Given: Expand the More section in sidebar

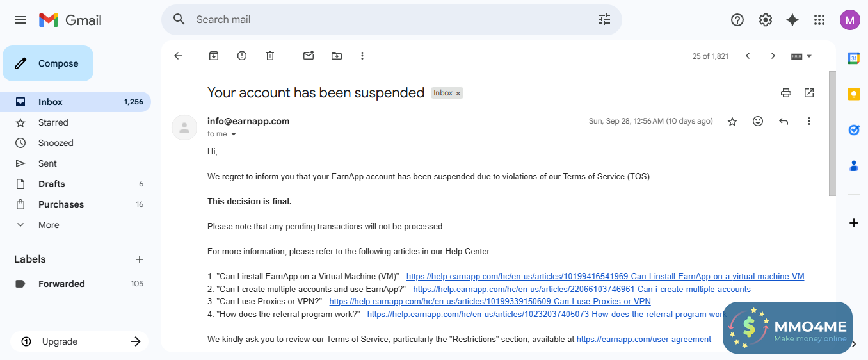Looking at the screenshot, I should [x=49, y=225].
